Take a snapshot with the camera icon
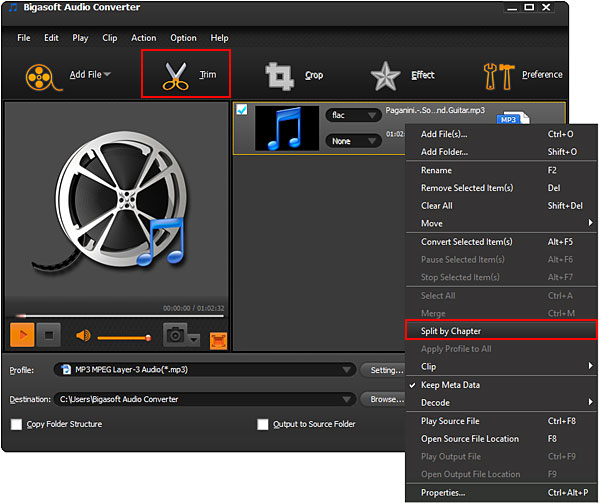Screen dimensions: 600x503 [x=175, y=335]
